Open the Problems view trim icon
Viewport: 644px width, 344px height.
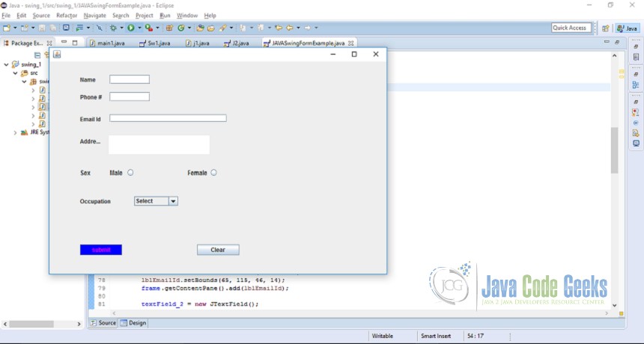pos(636,112)
